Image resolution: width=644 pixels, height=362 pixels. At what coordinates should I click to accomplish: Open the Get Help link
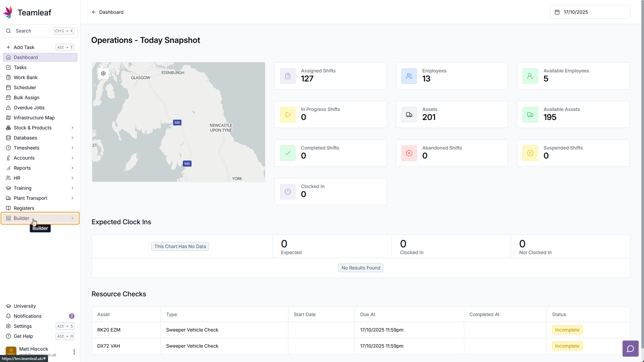tap(23, 336)
